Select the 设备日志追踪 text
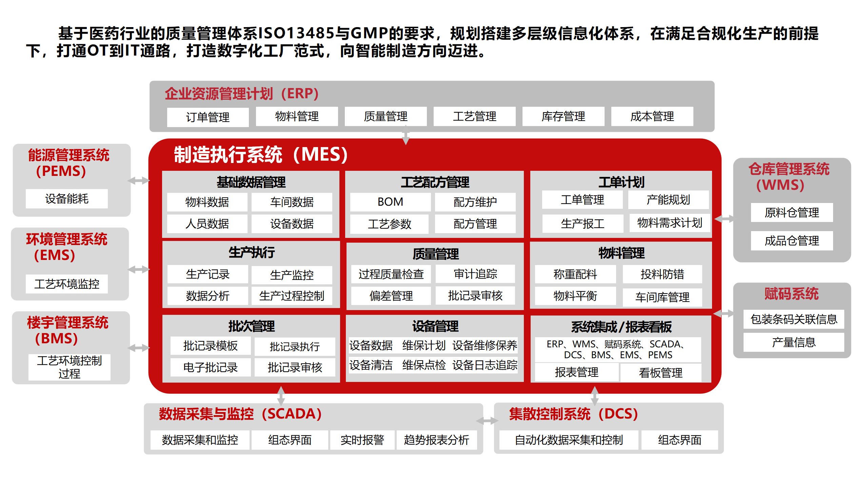868x488 pixels. [485, 365]
